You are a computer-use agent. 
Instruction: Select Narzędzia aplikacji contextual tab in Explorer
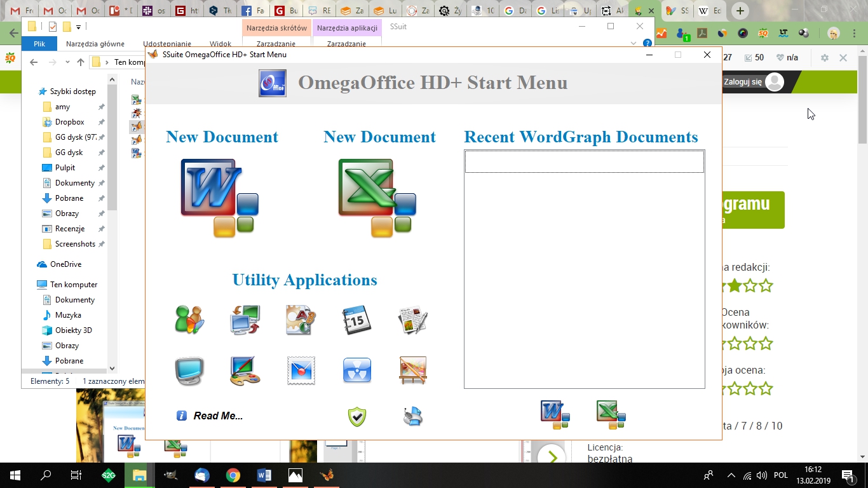tap(347, 28)
